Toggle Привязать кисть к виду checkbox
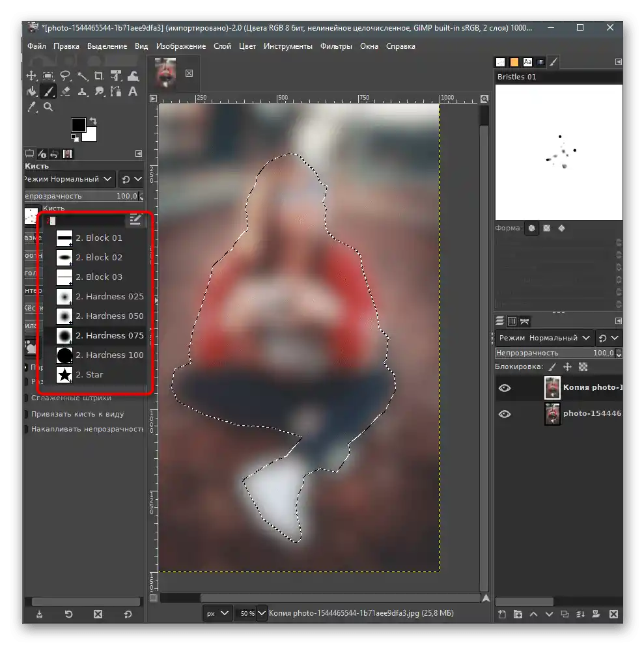 pos(27,414)
